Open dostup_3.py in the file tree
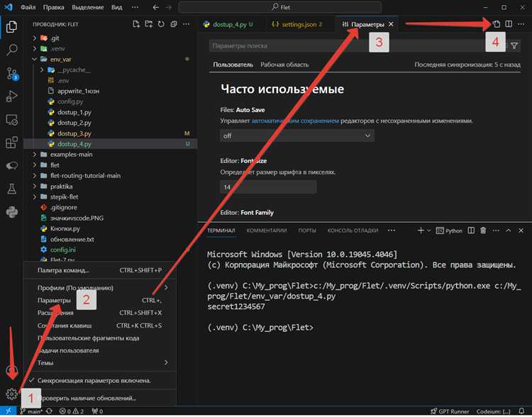The image size is (532, 417). 74,133
